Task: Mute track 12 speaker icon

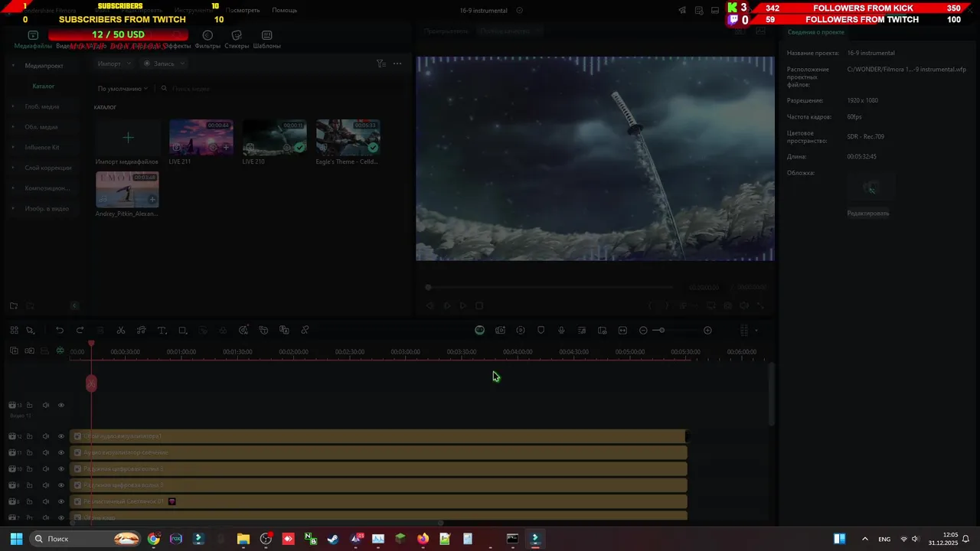Action: click(x=45, y=436)
